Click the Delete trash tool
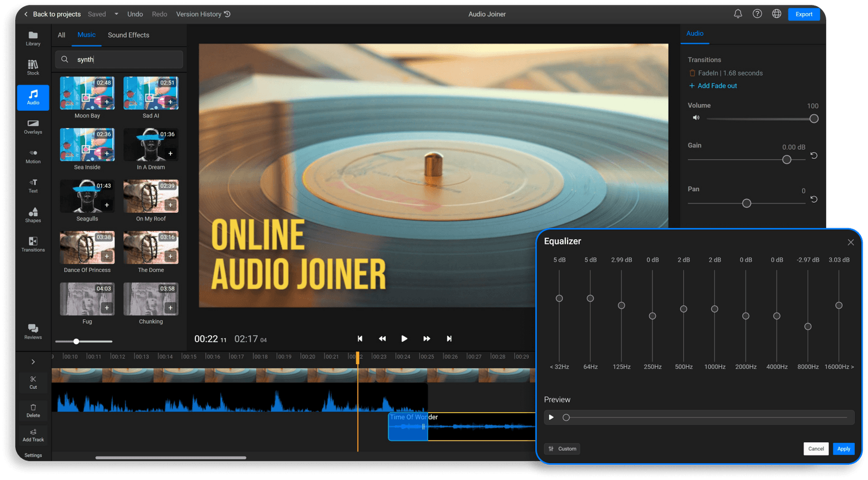This screenshot has width=868, height=480. (x=33, y=411)
